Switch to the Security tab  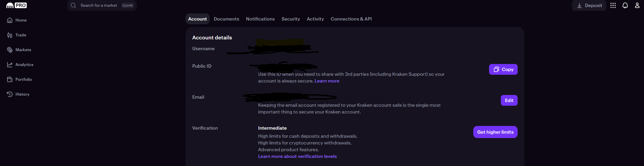pyautogui.click(x=291, y=19)
